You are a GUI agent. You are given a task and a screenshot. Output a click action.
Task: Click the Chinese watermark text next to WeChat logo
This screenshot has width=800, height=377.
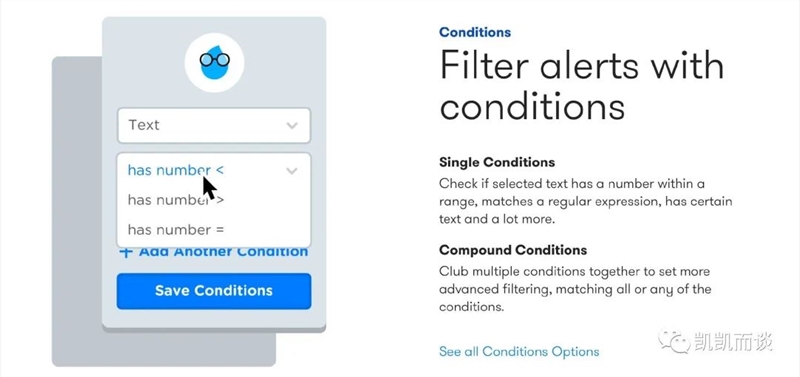[x=733, y=341]
